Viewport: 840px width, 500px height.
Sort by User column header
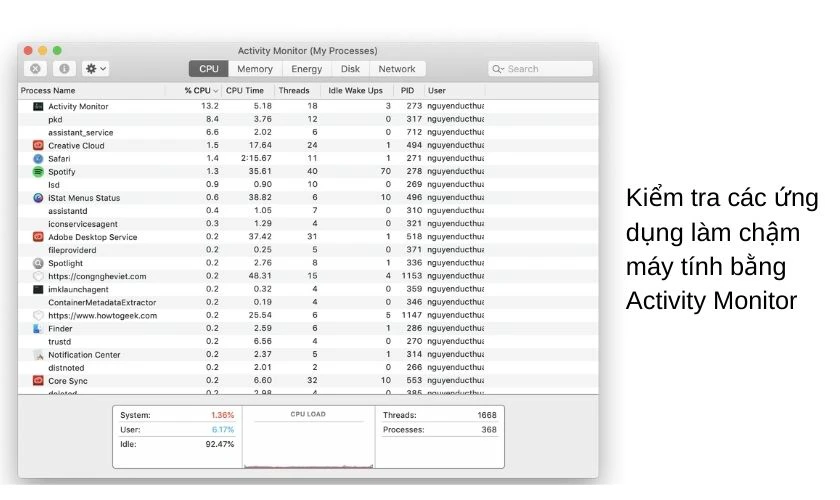(455, 91)
